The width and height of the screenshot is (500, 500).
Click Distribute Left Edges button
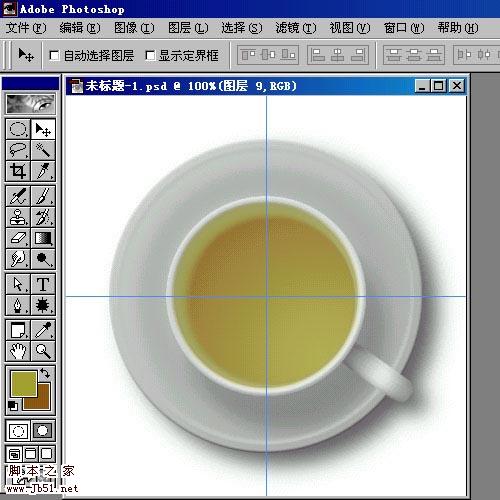[464, 55]
